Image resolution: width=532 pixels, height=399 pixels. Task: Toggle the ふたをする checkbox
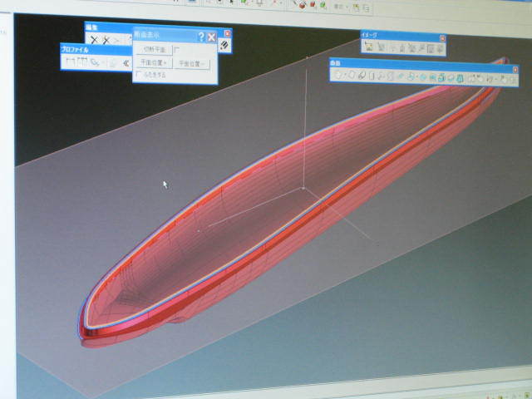(x=139, y=74)
